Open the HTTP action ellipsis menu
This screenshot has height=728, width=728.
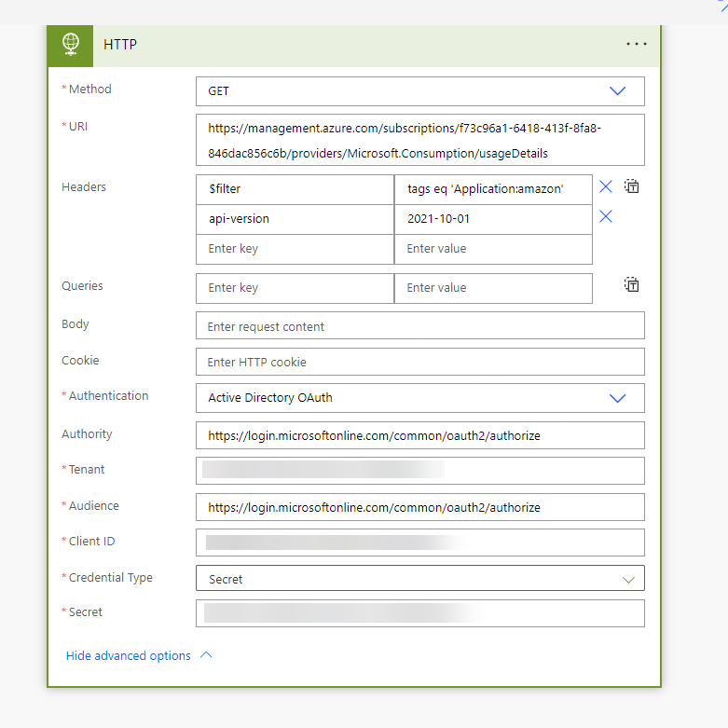coord(636,44)
